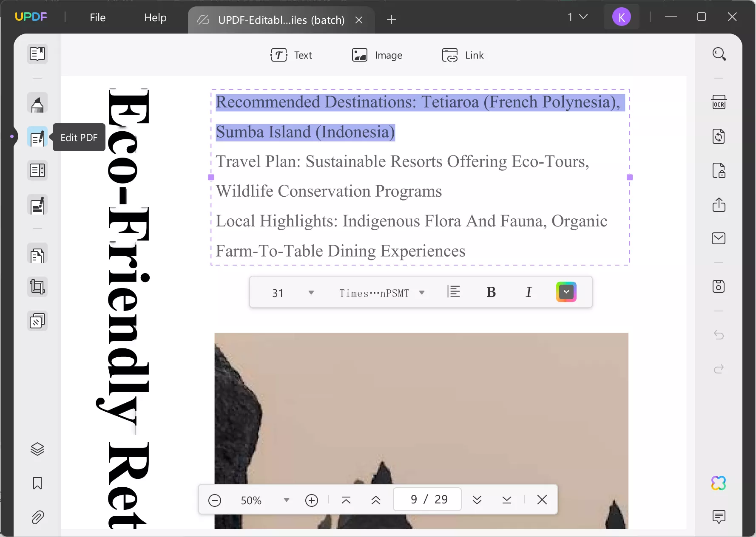The image size is (756, 537).
Task: Run OCR text recognition
Action: pyautogui.click(x=719, y=102)
